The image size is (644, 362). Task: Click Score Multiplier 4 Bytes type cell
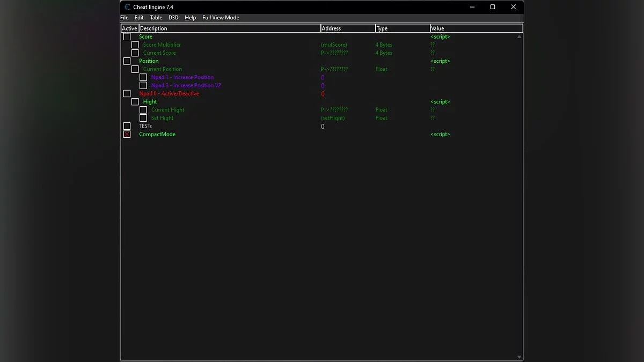384,45
